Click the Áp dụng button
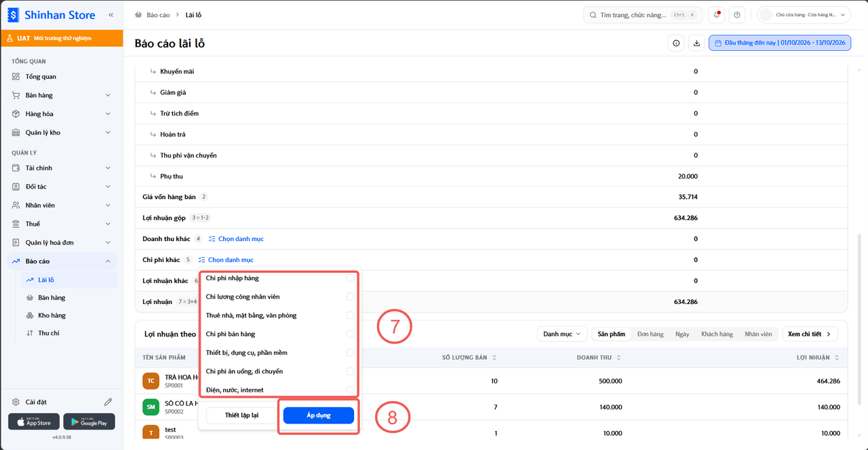This screenshot has height=450, width=868. click(319, 415)
